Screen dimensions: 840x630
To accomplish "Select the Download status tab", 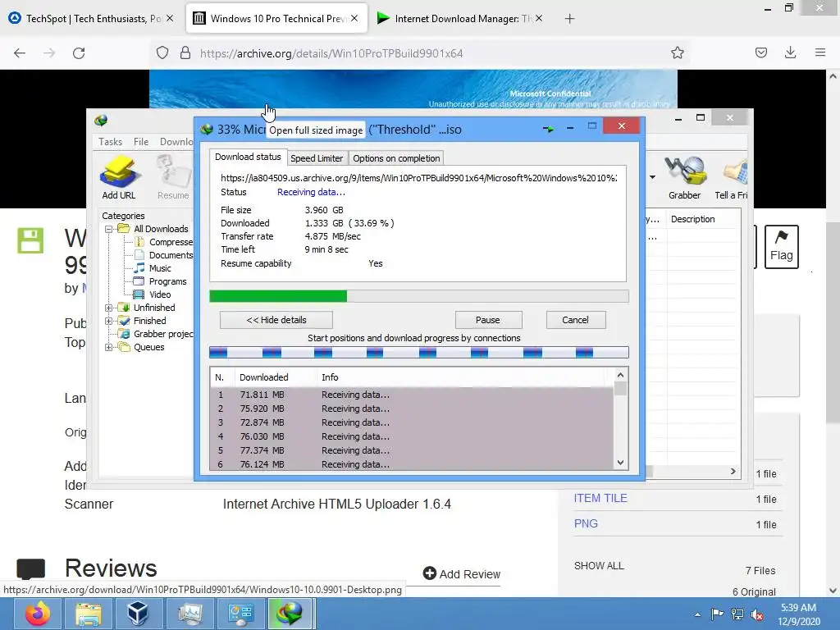I will coord(248,157).
